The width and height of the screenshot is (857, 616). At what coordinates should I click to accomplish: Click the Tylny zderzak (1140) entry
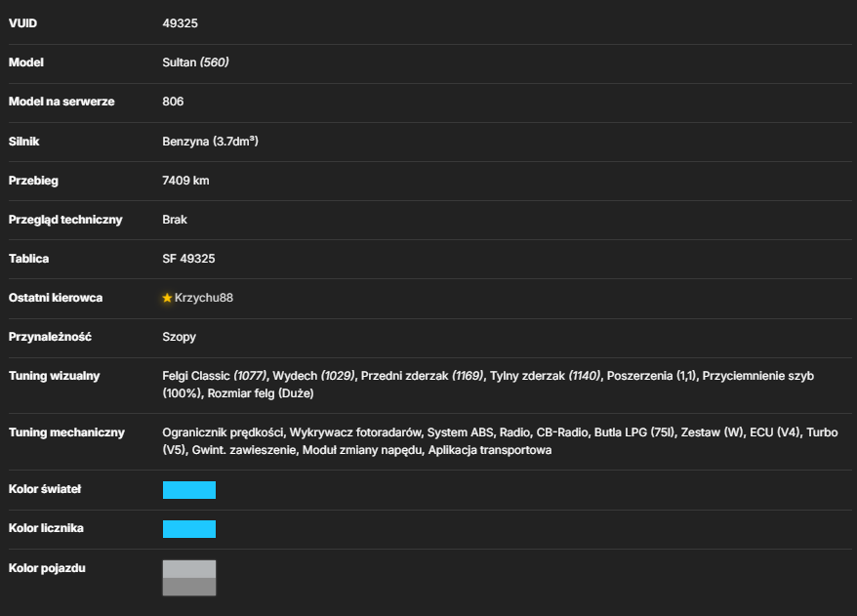coord(545,376)
